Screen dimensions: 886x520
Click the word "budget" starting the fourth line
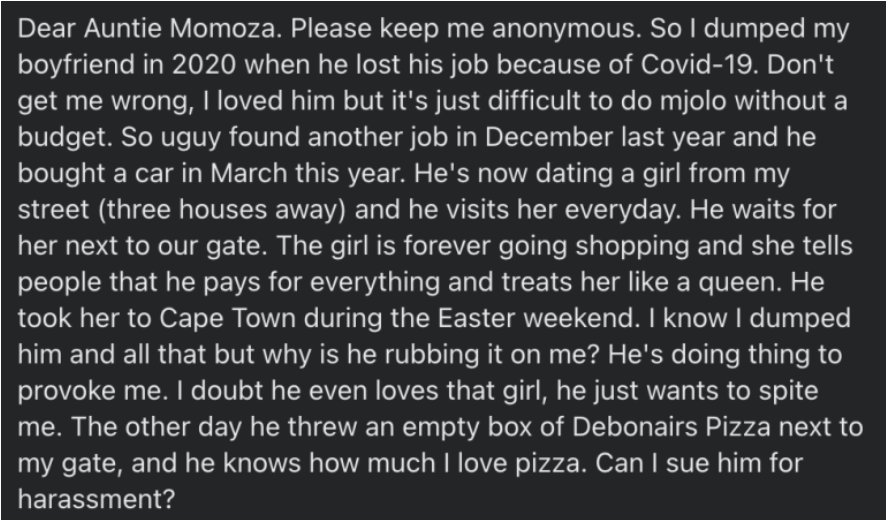point(65,138)
